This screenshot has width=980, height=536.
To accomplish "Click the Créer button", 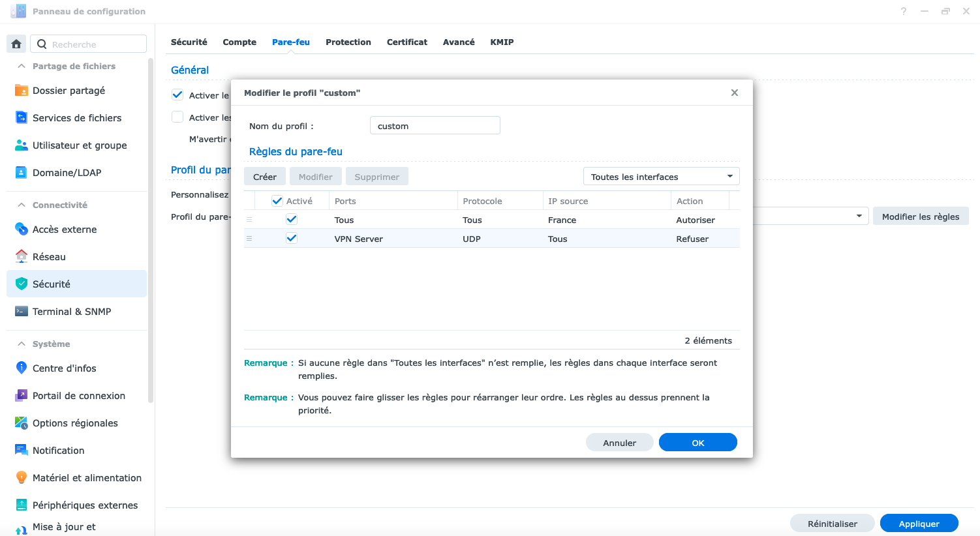I will tap(264, 177).
